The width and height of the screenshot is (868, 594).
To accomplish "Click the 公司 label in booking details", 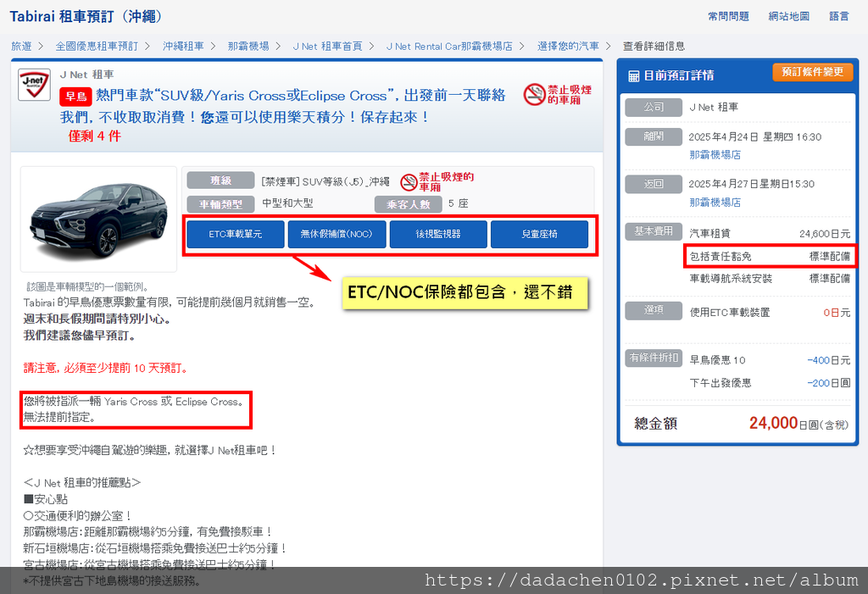I will 654,107.
